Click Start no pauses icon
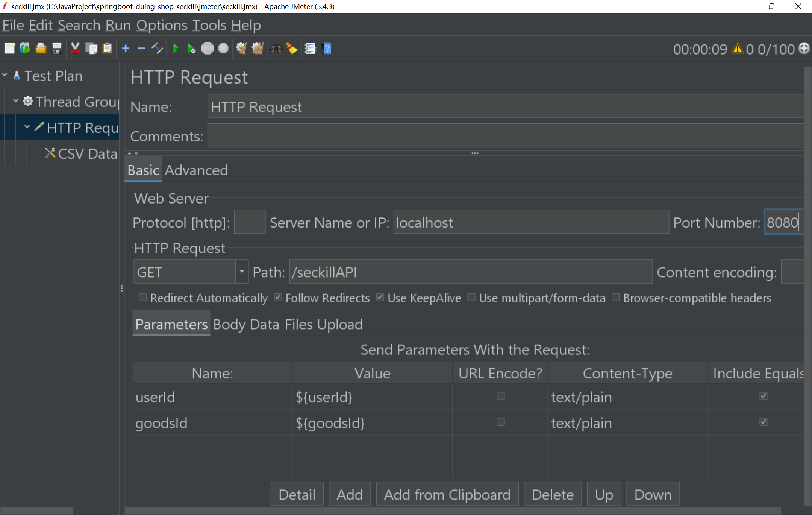The image size is (812, 515). pyautogui.click(x=191, y=49)
